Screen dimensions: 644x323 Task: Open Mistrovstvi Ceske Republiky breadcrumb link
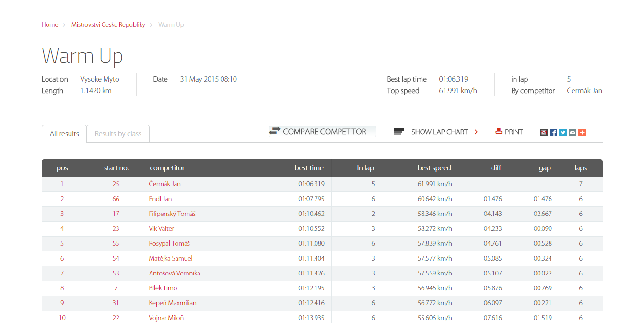[x=108, y=24]
